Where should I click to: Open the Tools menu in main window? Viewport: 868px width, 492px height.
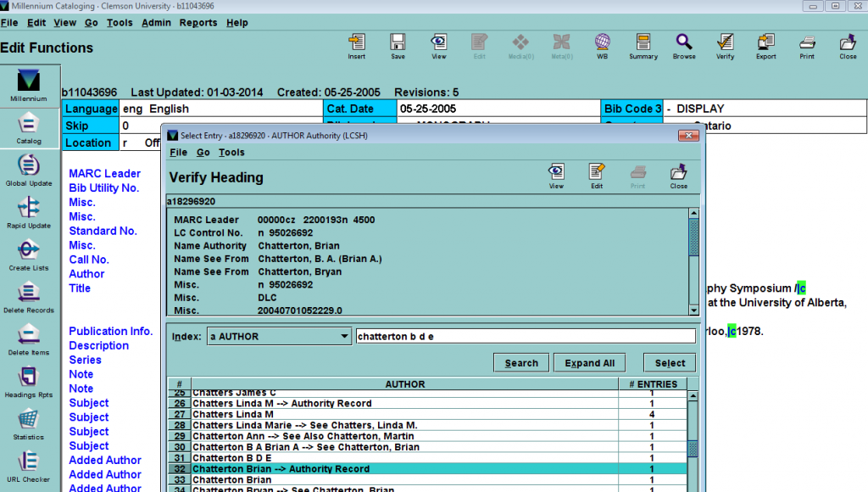click(x=120, y=23)
